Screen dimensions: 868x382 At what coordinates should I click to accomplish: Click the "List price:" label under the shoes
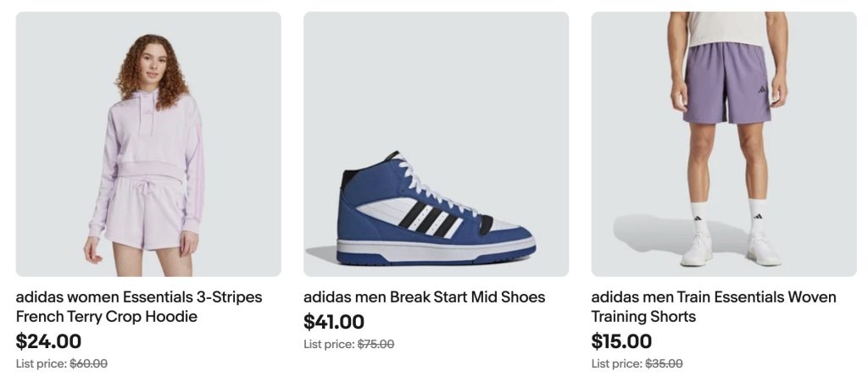click(x=329, y=344)
